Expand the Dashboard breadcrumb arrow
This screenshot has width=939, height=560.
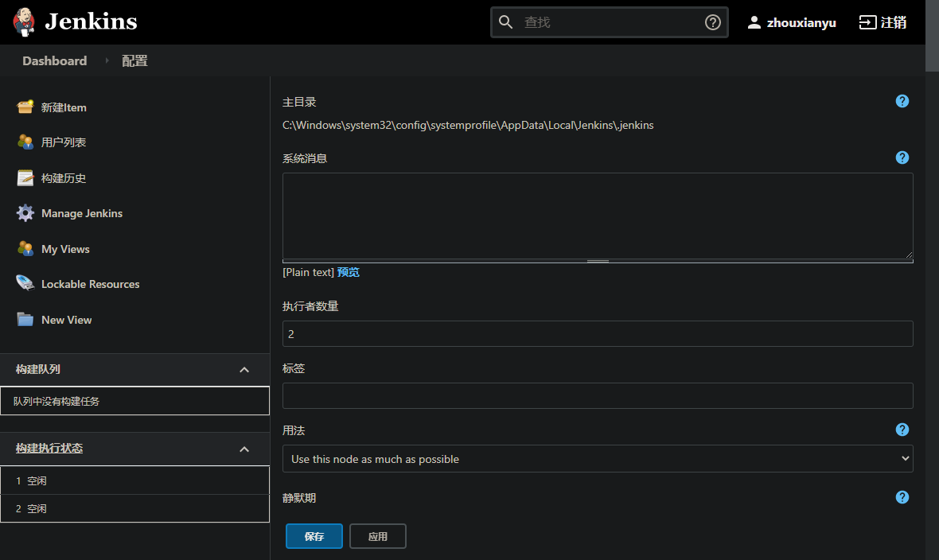107,60
